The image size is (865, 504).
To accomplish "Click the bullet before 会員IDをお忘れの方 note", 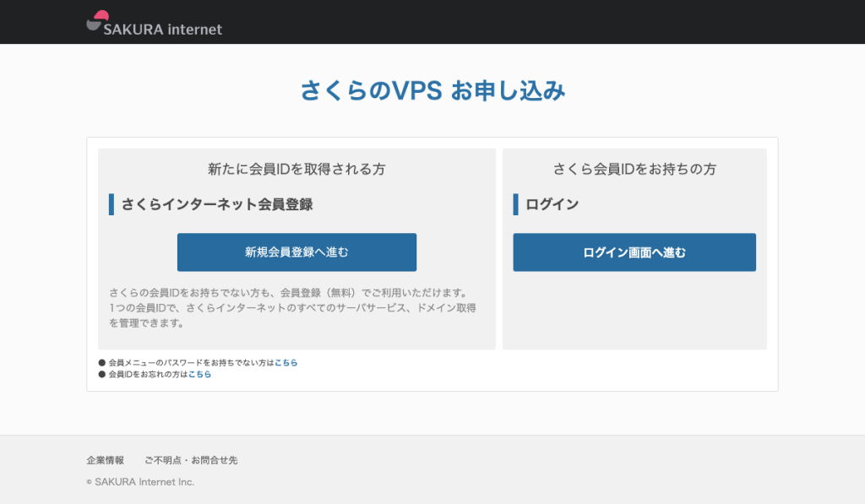I will [102, 374].
